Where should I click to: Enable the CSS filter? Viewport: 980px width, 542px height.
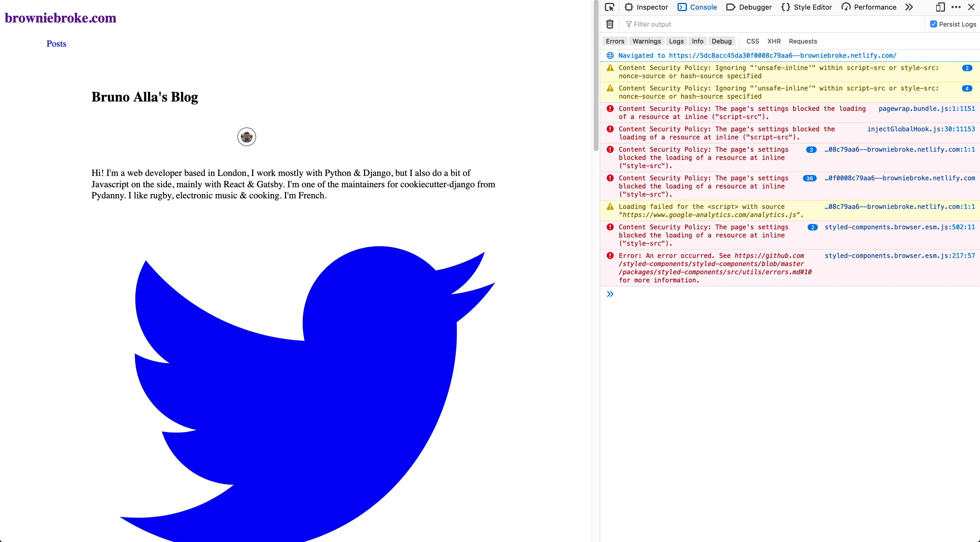[752, 41]
